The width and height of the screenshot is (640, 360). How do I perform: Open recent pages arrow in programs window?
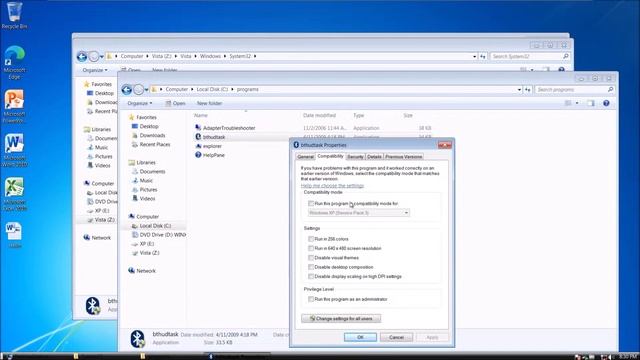tap(146, 90)
